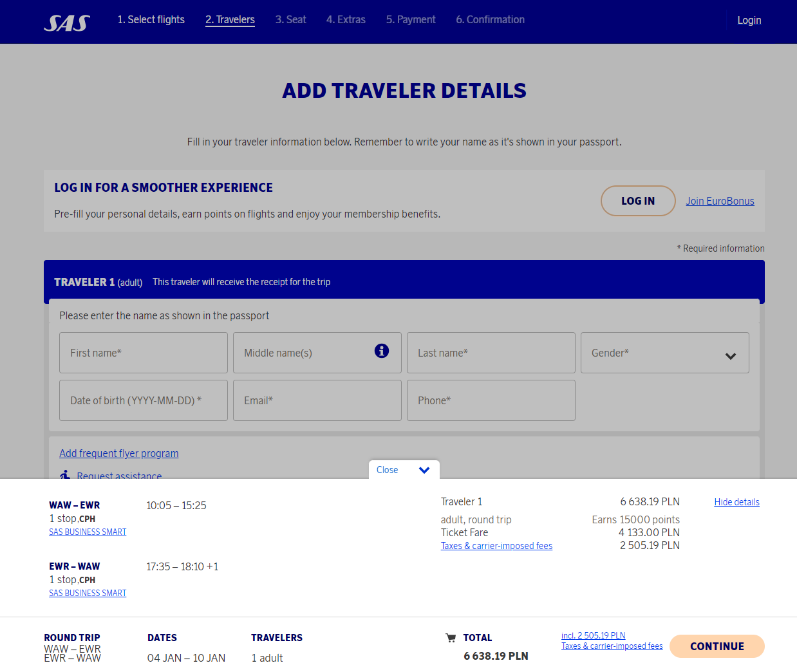Image resolution: width=797 pixels, height=672 pixels.
Task: Open SAS BUSINESS SMART for WAW – EWR
Action: [x=88, y=532]
